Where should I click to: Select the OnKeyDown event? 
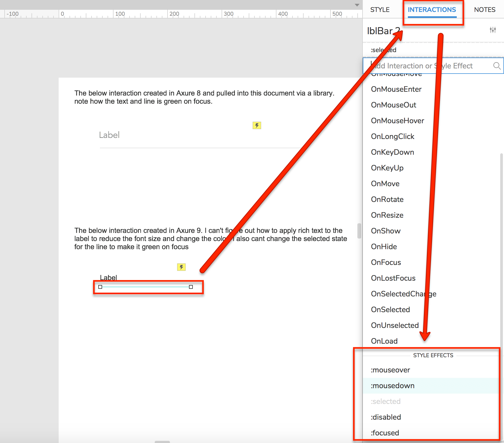coord(392,152)
